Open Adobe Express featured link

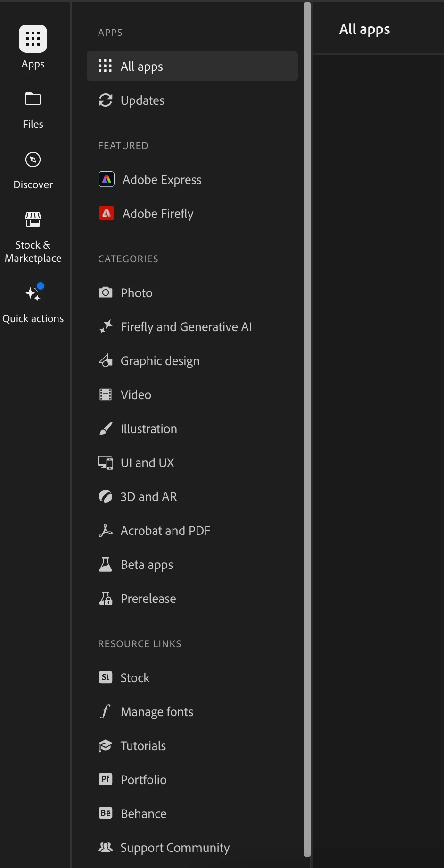pos(192,179)
